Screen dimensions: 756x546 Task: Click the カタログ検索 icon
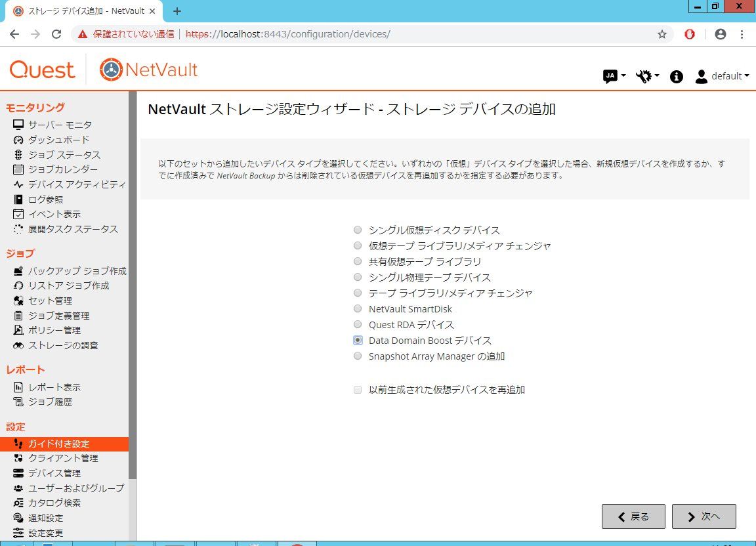coord(18,503)
